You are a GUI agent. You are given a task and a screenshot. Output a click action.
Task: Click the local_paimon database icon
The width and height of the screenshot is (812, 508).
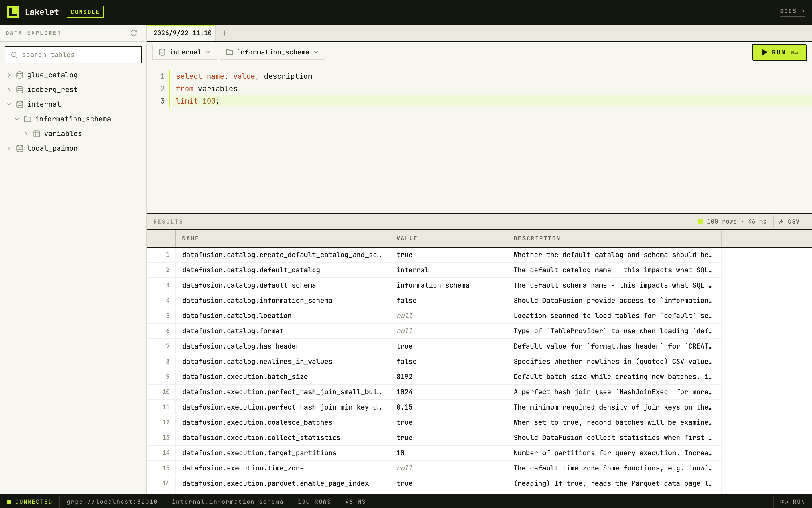pyautogui.click(x=20, y=148)
